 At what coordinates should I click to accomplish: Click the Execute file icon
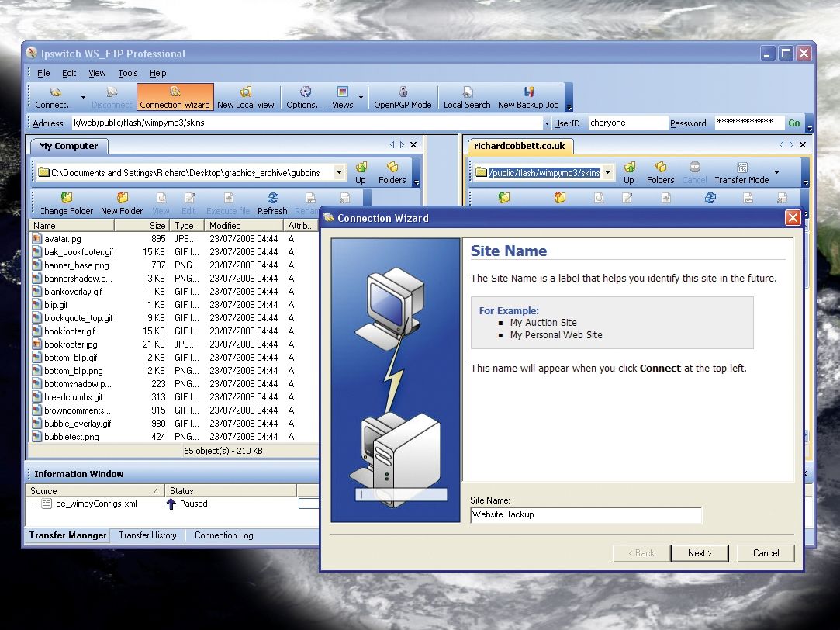click(228, 203)
